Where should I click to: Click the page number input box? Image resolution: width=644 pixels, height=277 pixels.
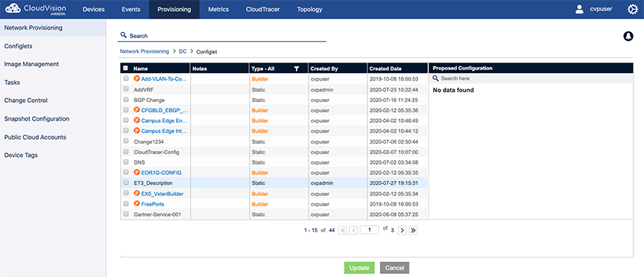369,230
